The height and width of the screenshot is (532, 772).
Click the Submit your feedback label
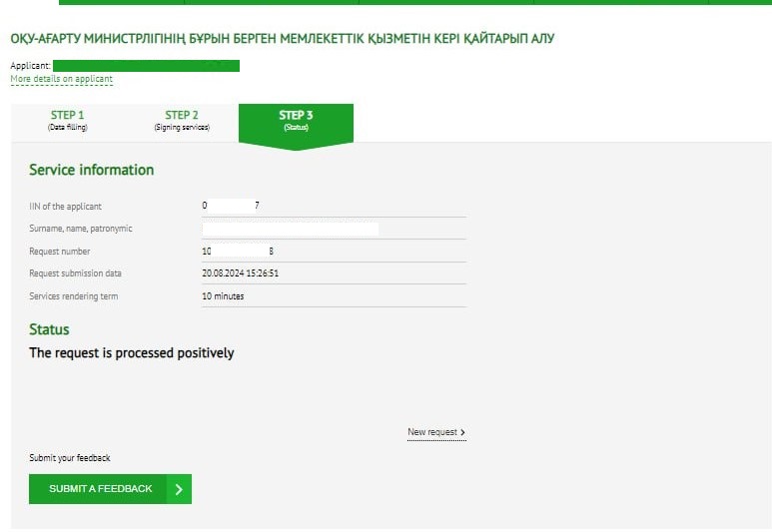[x=70, y=458]
